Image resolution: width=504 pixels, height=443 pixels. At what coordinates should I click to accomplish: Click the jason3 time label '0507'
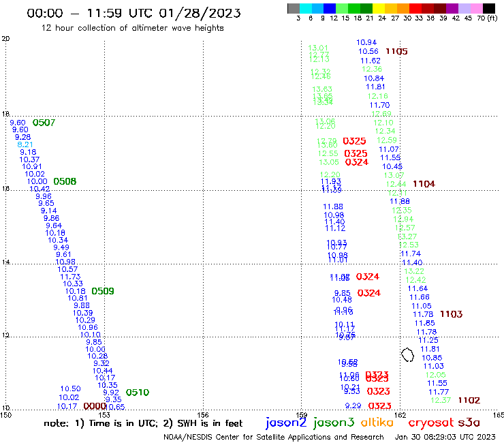tap(44, 123)
